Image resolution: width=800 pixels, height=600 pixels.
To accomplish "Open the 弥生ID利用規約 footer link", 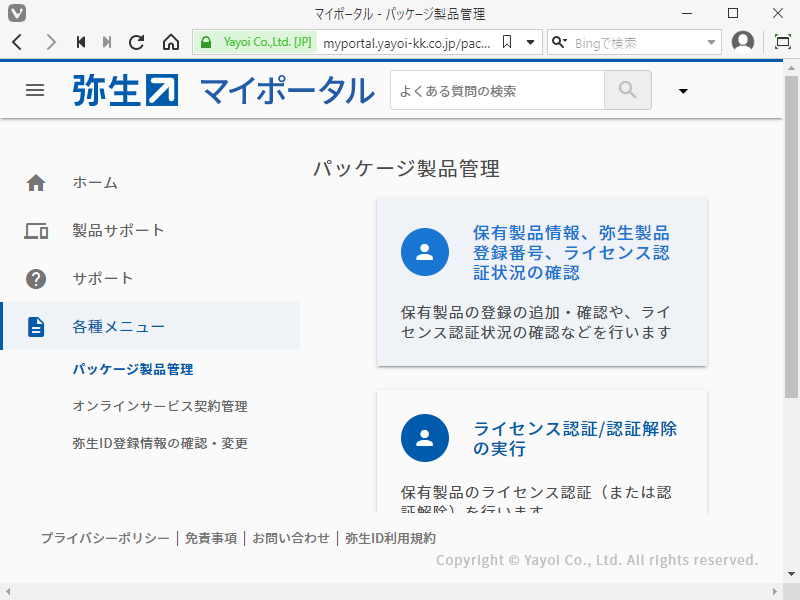I will 390,538.
